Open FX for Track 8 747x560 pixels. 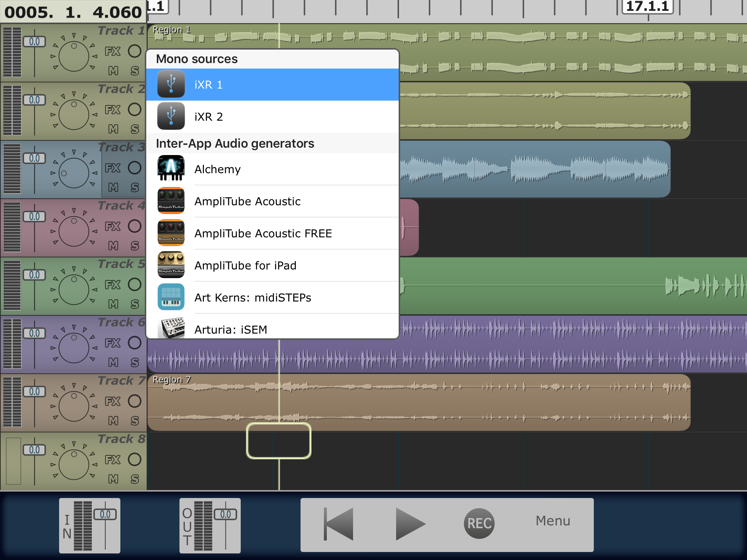click(x=113, y=460)
